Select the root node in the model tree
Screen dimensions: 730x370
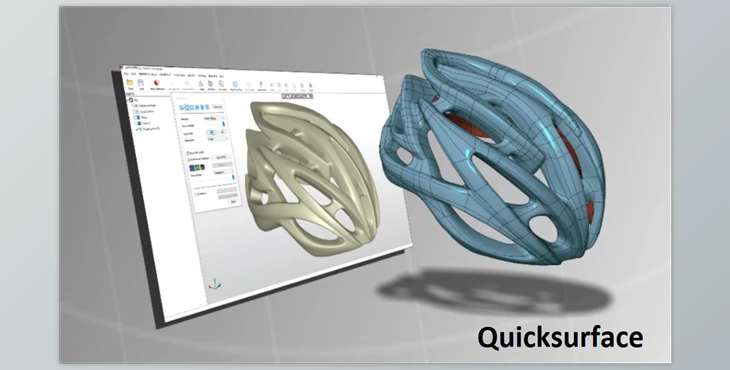(134, 100)
